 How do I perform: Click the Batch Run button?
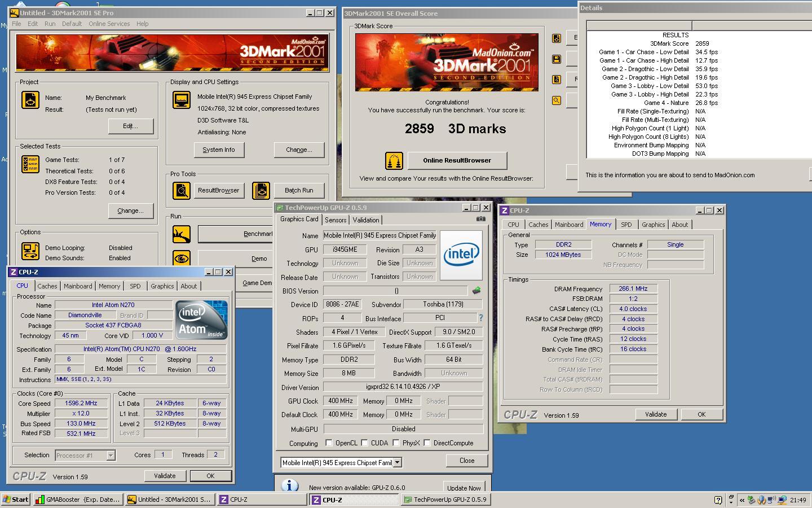[299, 190]
